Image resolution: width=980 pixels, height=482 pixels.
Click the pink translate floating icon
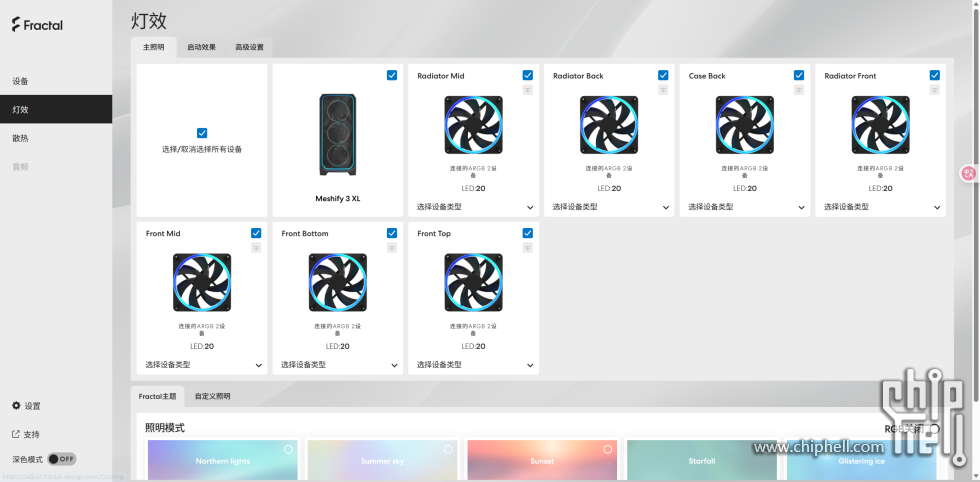969,173
